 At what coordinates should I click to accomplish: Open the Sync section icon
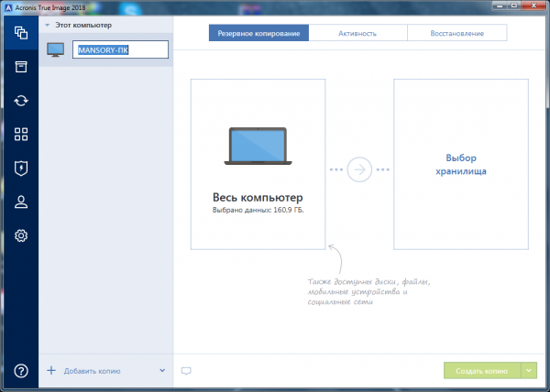point(19,101)
